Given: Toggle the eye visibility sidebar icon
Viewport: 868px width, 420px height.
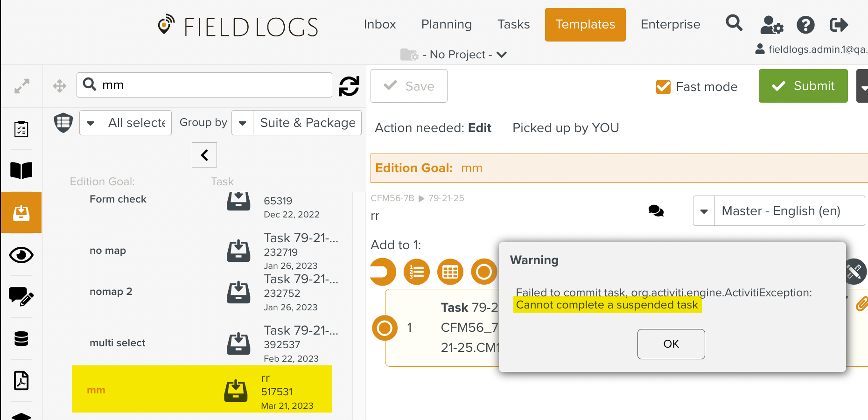Looking at the screenshot, I should [21, 255].
